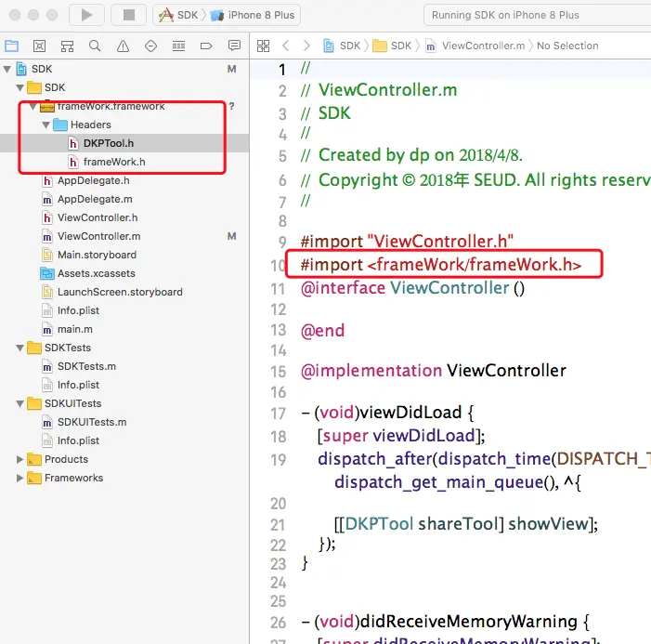The image size is (651, 644).
Task: Open Info.plist under SDKUITests
Action: (x=78, y=440)
